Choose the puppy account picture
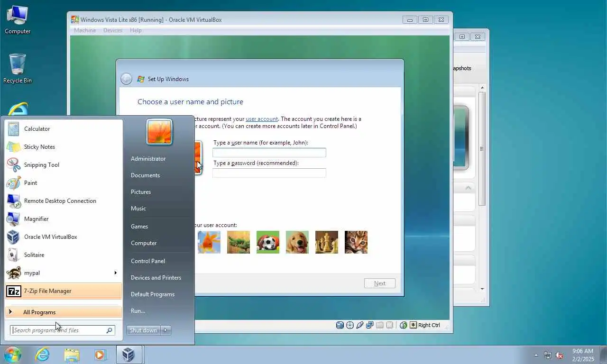This screenshot has height=364, width=607. coord(297,242)
